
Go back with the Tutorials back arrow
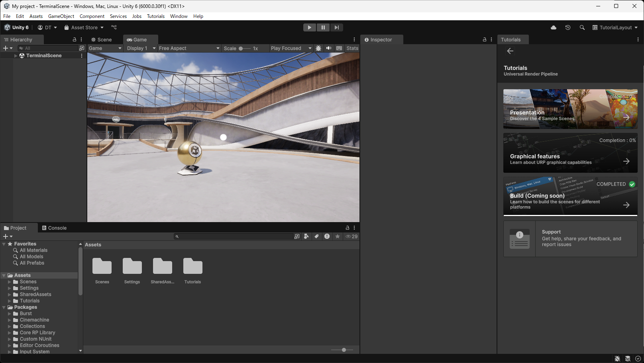[x=510, y=51]
